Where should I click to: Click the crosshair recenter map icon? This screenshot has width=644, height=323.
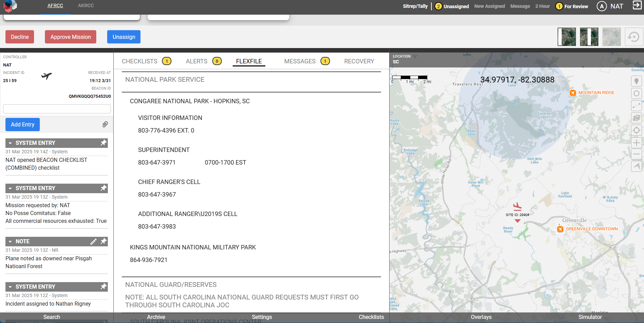click(636, 130)
